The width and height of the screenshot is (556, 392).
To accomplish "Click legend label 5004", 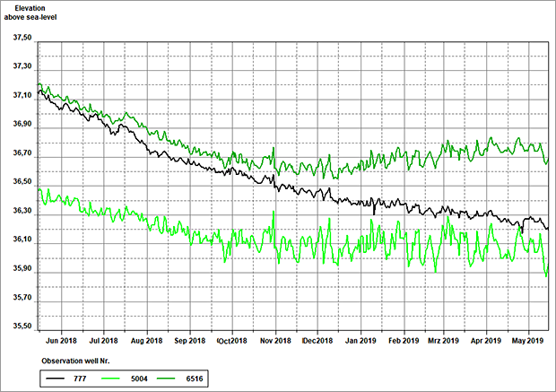I will [139, 379].
